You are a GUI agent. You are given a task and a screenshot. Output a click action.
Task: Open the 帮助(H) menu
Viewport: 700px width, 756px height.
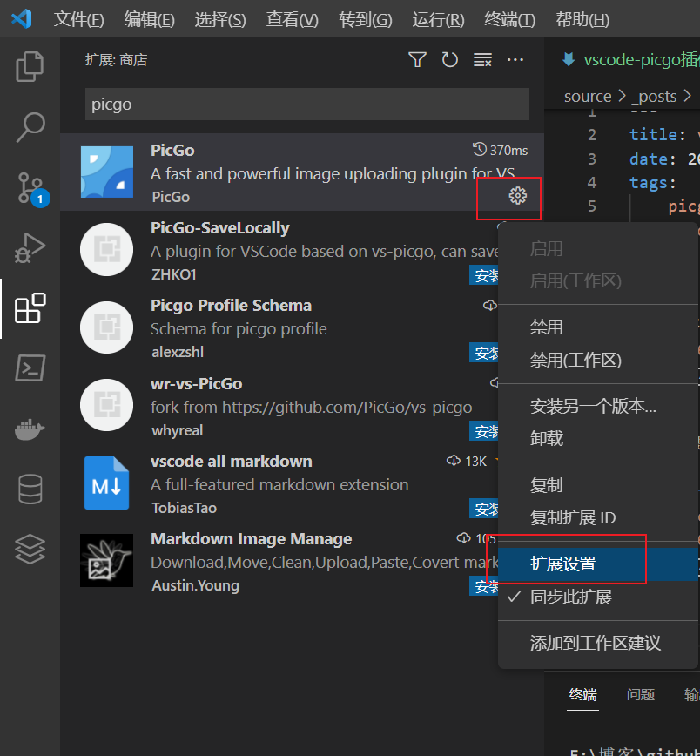pyautogui.click(x=582, y=20)
